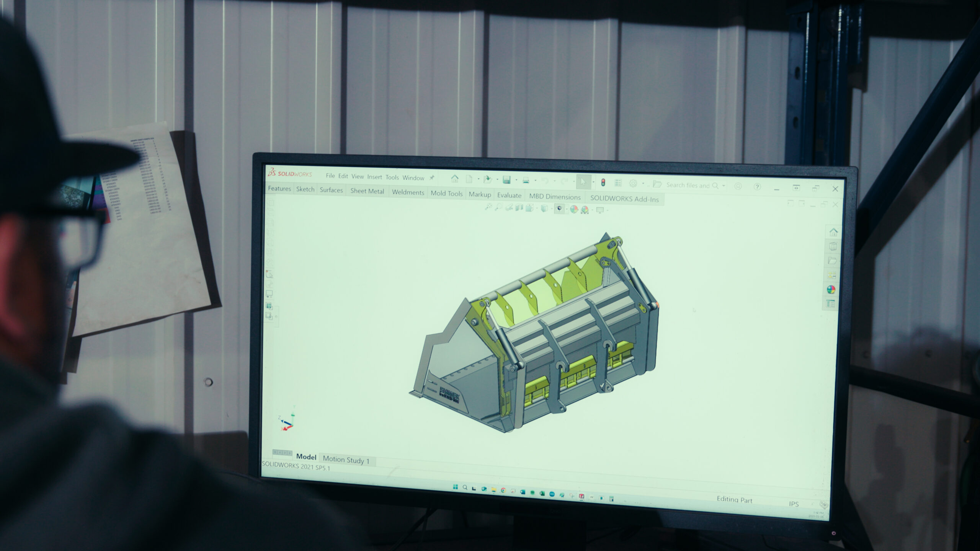The height and width of the screenshot is (551, 980).
Task: Switch to the Mold Tools tab
Action: click(446, 193)
